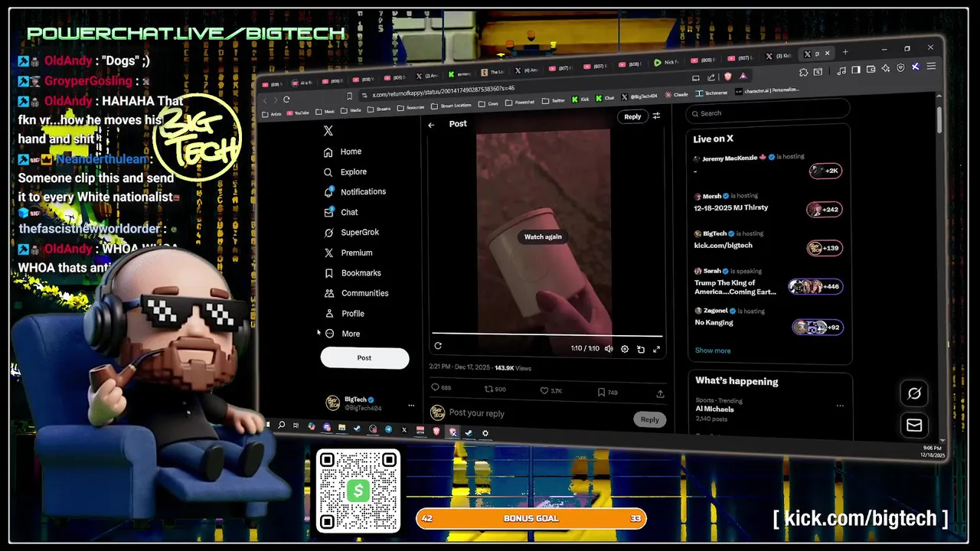Expand the More menu in sidebar
The height and width of the screenshot is (551, 980).
coord(341,334)
